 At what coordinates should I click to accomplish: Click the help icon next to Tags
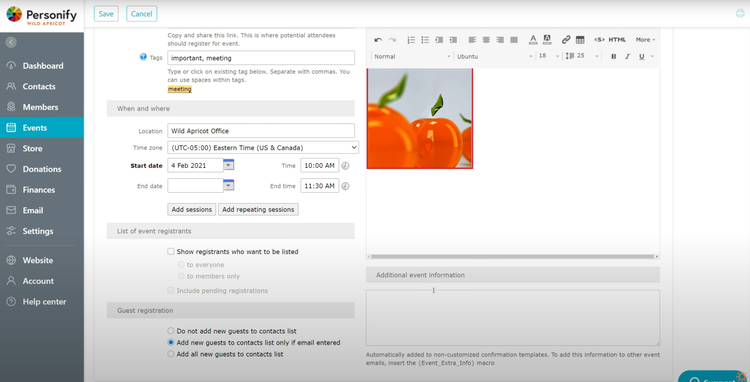point(143,57)
